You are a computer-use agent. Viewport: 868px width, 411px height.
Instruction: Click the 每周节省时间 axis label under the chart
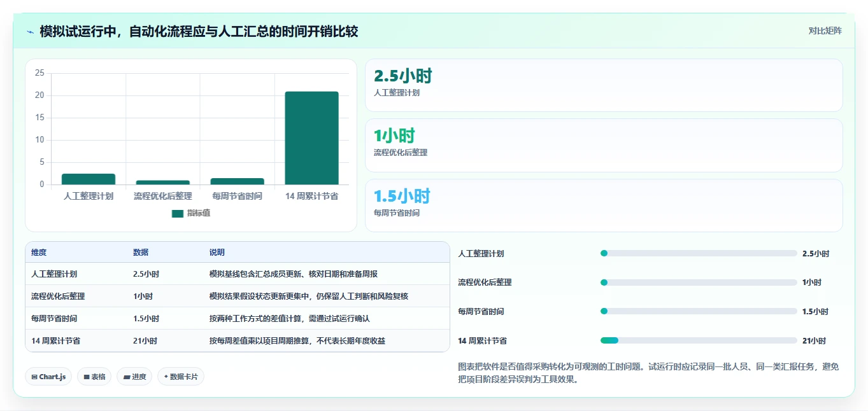[237, 196]
